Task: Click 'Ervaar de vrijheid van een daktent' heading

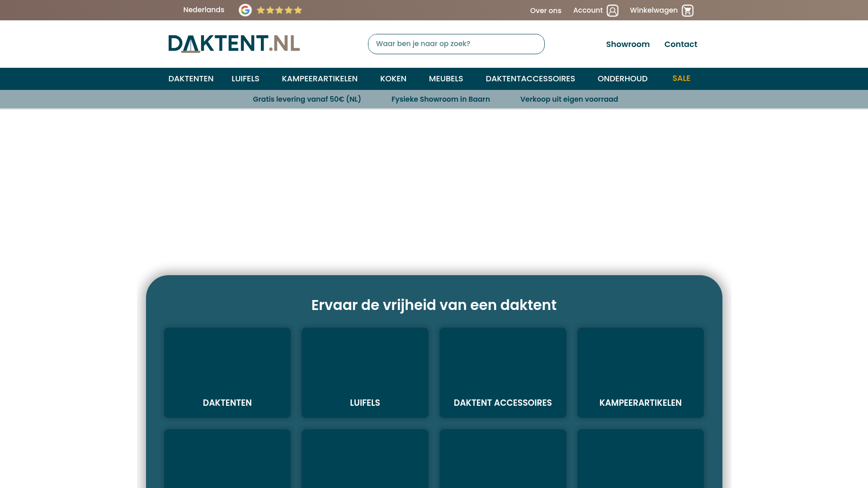Action: 434,305
